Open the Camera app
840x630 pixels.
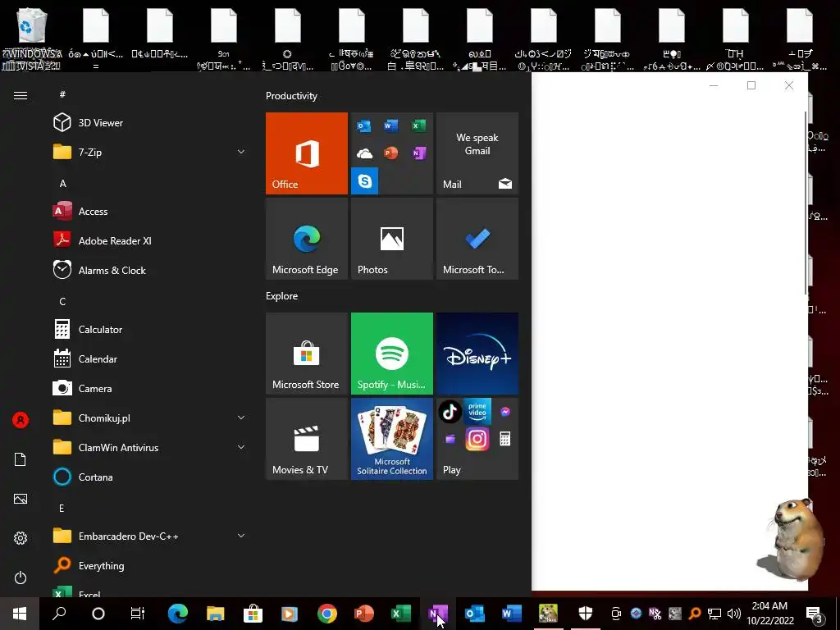coord(148,388)
